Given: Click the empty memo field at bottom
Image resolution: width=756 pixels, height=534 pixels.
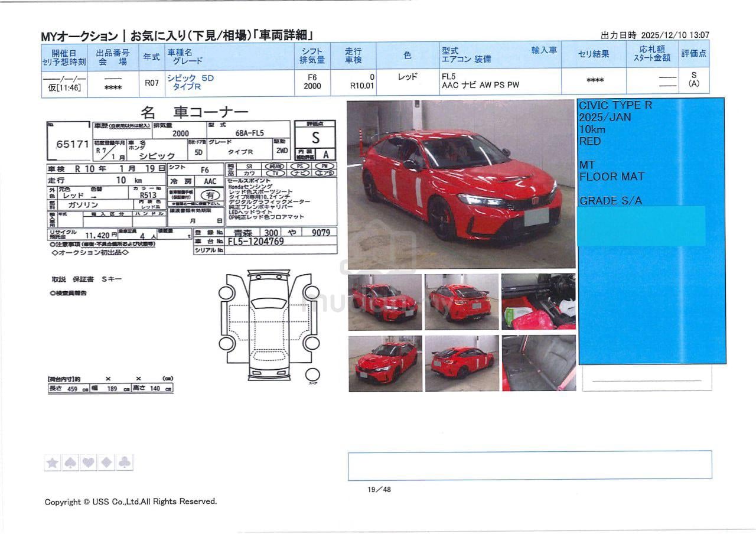Looking at the screenshot, I should (529, 465).
